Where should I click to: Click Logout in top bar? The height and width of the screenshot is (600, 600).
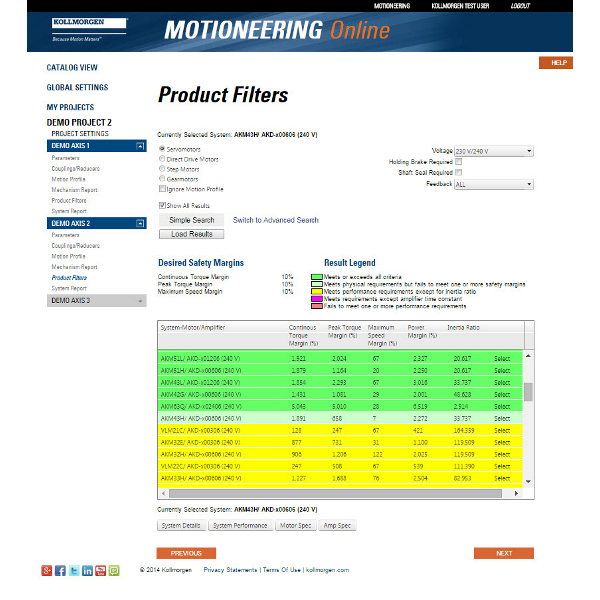click(520, 6)
